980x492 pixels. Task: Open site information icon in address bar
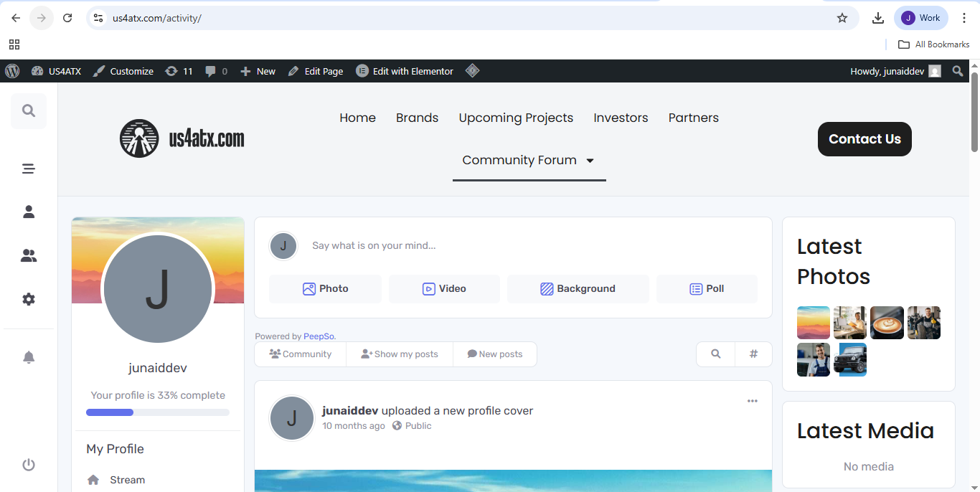98,18
